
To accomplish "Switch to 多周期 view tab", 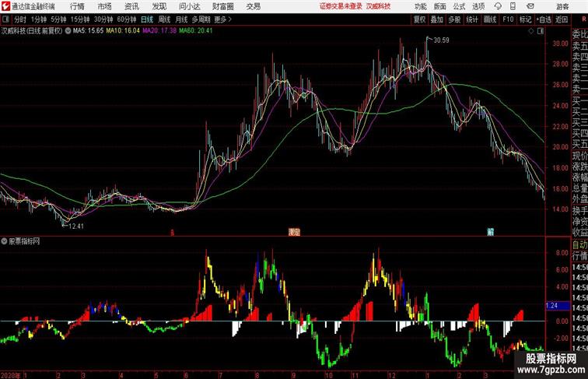I will (201, 19).
